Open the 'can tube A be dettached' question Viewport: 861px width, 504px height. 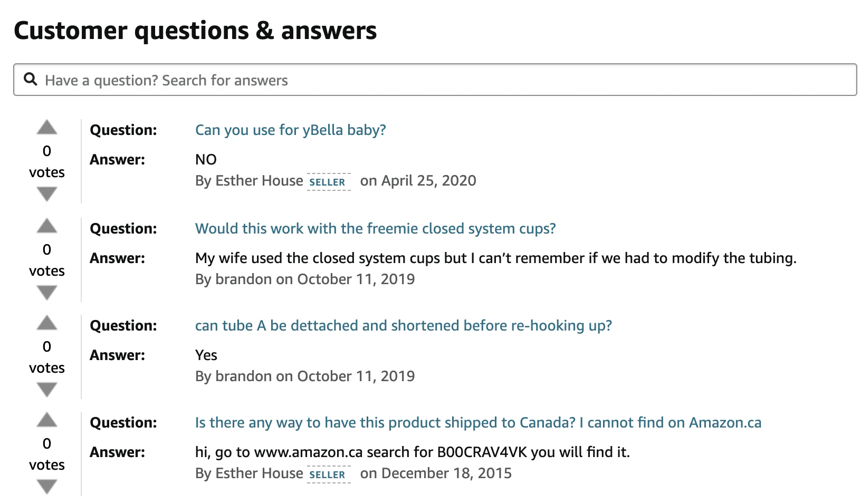pos(404,326)
